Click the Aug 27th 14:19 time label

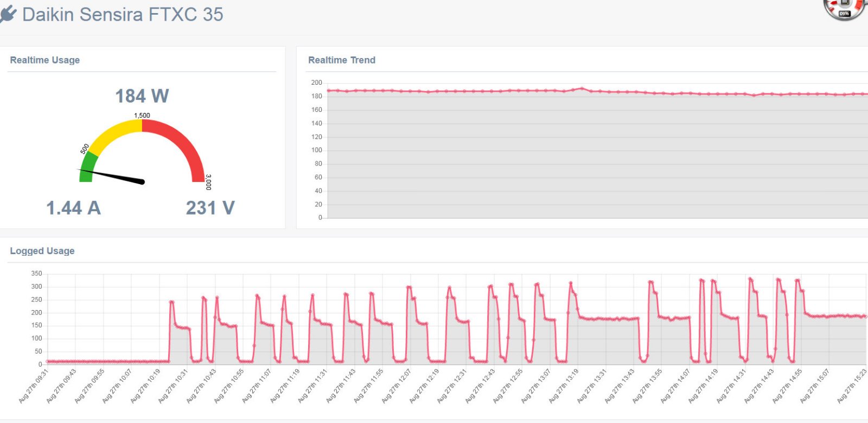pyautogui.click(x=704, y=386)
